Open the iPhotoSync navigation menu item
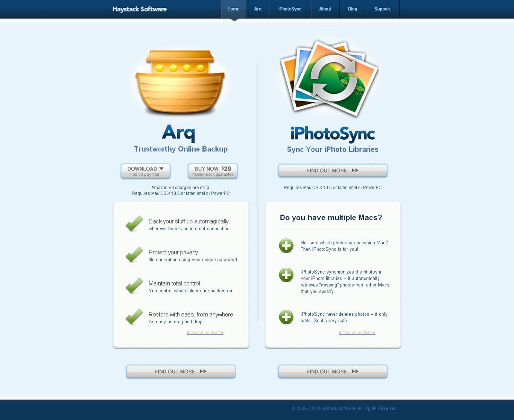This screenshot has width=514, height=420. 289,9
